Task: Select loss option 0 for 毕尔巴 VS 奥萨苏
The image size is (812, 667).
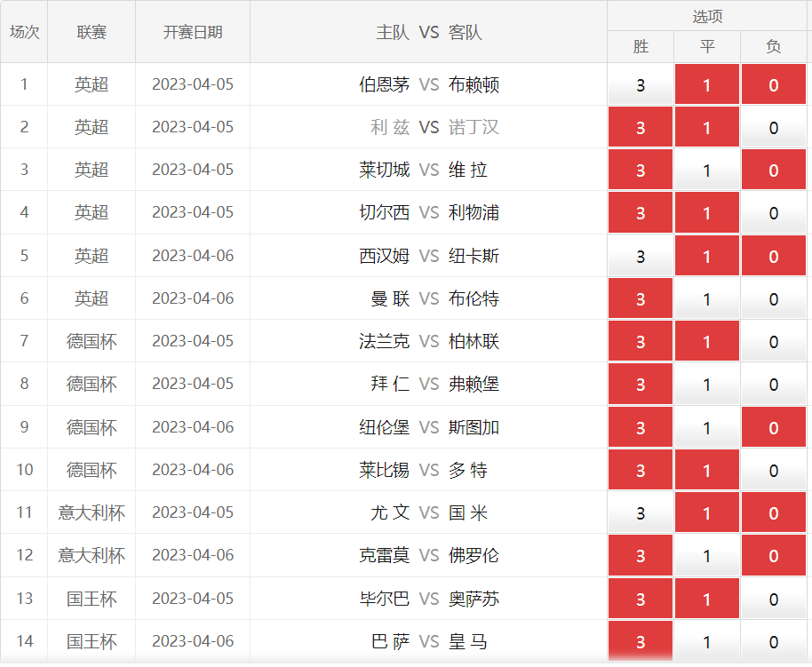Action: 774,599
